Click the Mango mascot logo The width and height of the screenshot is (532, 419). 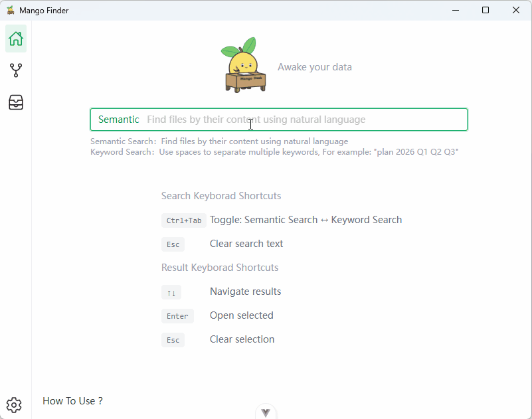pos(244,64)
